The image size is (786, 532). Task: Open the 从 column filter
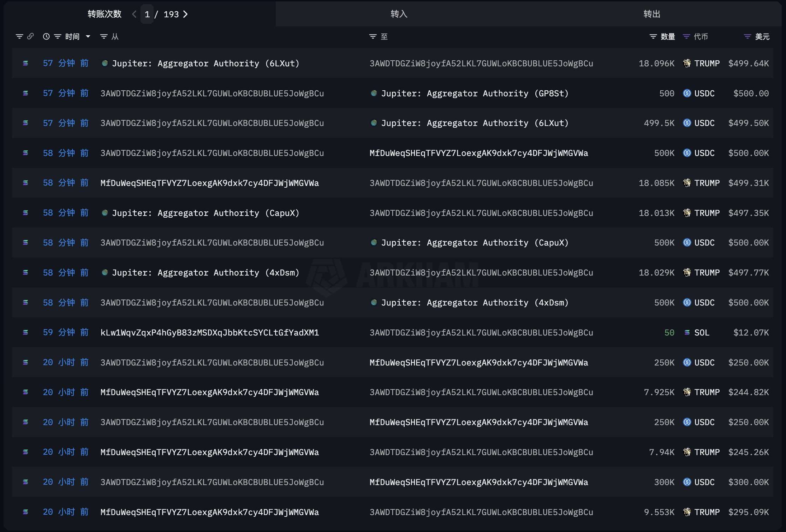point(104,37)
